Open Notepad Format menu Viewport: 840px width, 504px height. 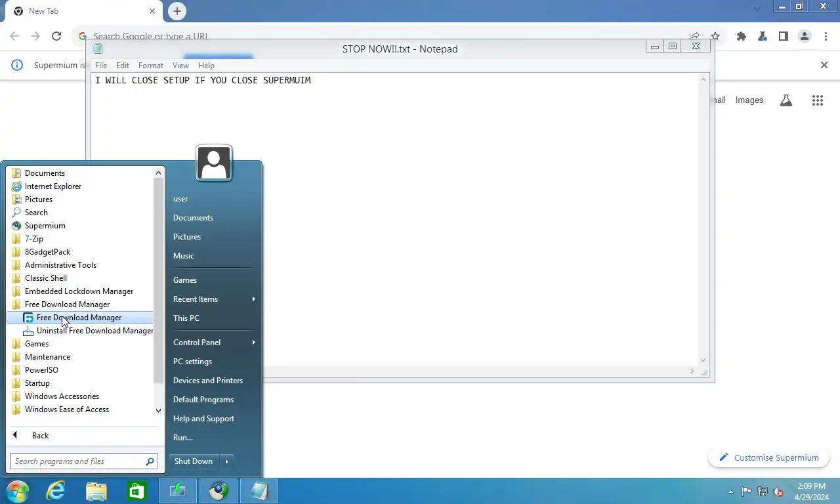click(151, 66)
